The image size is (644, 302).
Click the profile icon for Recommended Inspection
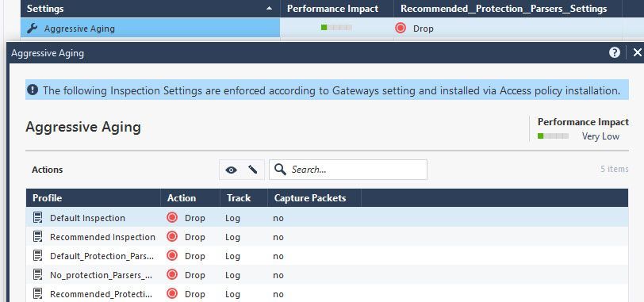pyautogui.click(x=38, y=237)
